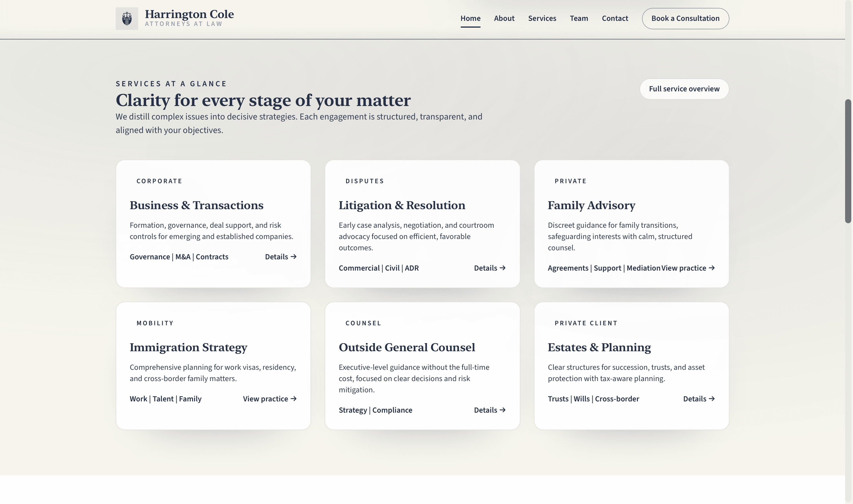Open the Home navigation item
The image size is (853, 504).
pyautogui.click(x=470, y=18)
